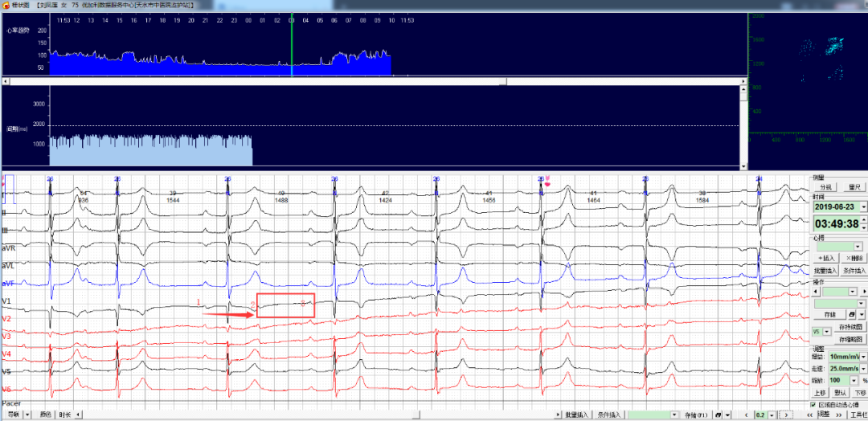Open the 0.2 step value dropdown

772,415
